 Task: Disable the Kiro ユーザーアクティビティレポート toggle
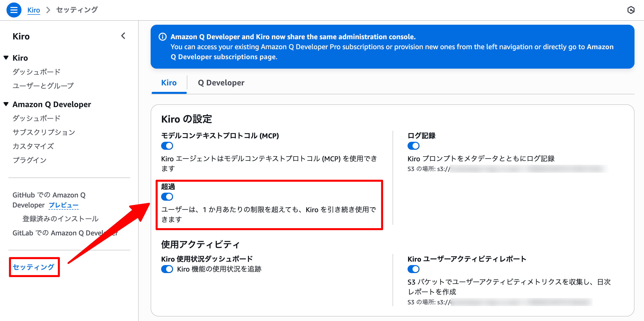point(414,269)
